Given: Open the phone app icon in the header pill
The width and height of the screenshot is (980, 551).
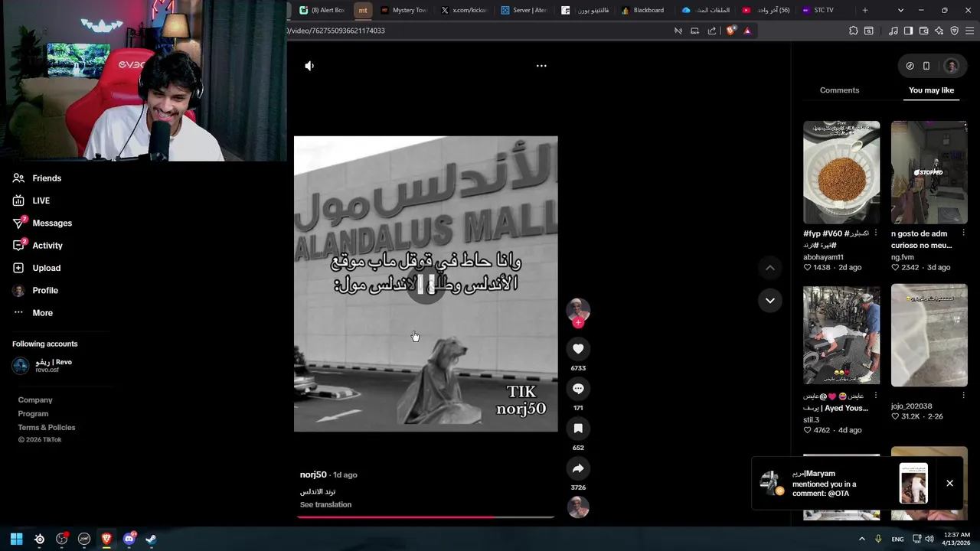Looking at the screenshot, I should tap(926, 66).
